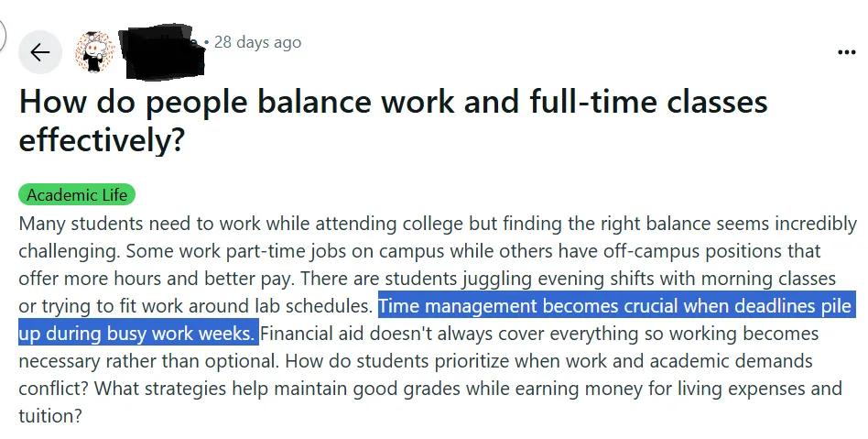Screen dimensions: 868x439
Task: Click highlighted text "up during busy work weeks."
Action: (x=137, y=333)
